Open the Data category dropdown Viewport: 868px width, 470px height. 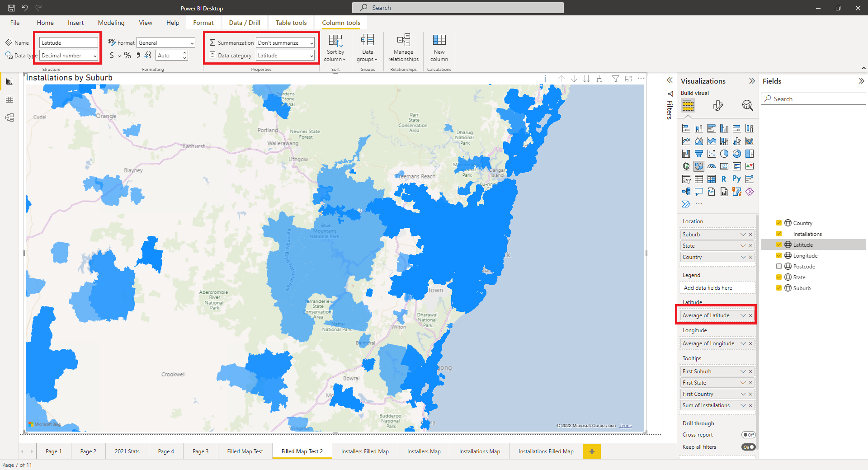coord(285,55)
